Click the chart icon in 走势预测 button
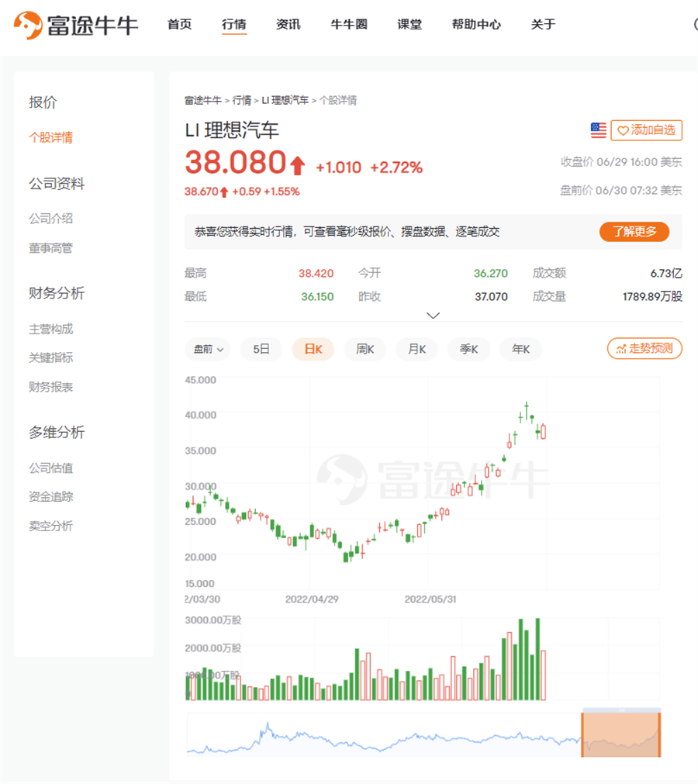This screenshot has height=784, width=698. click(x=621, y=349)
